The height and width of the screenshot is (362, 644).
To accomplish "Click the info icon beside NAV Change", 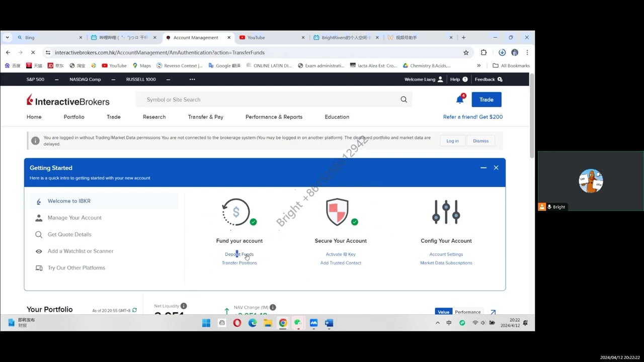I will pyautogui.click(x=273, y=307).
